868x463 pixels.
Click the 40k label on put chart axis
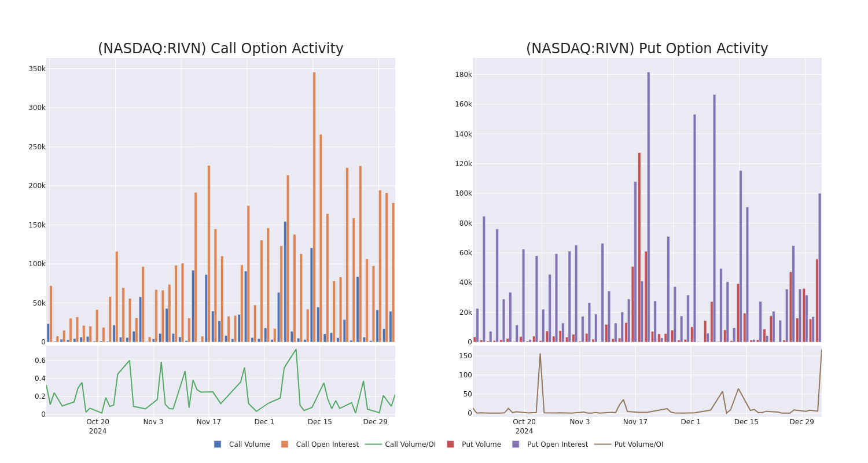465,282
